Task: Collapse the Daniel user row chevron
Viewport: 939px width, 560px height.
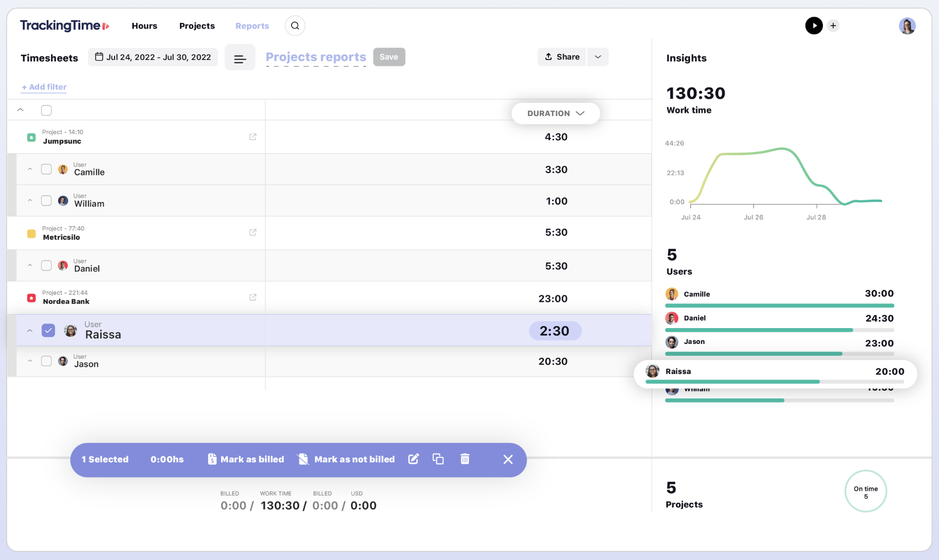Action: tap(30, 266)
